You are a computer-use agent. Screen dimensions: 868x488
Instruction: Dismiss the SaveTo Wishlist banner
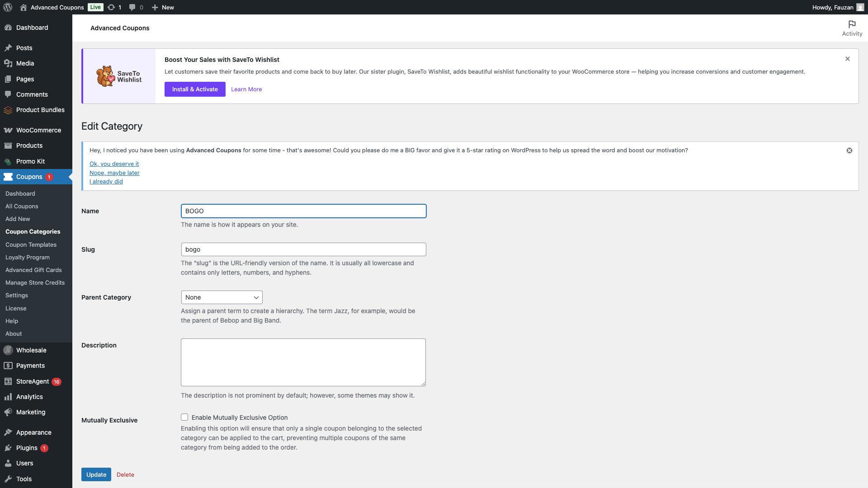pos(848,59)
